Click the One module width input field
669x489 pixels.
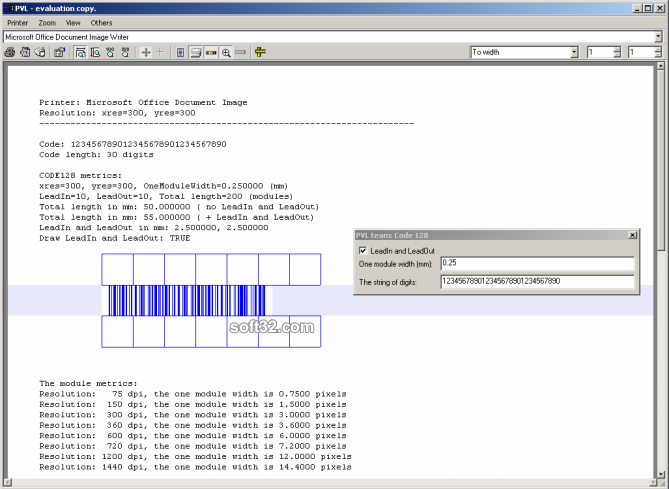tap(537, 263)
